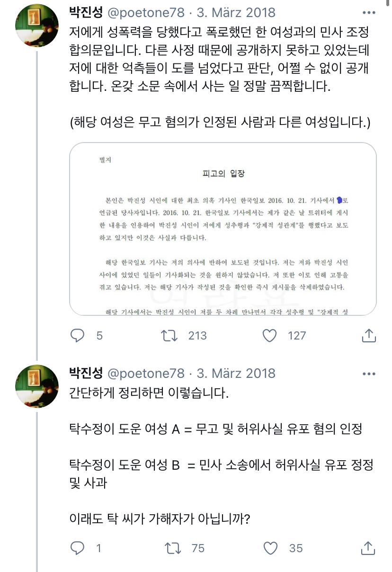Open the second tweet text about 탁수정
392x572 pixels.
pyautogui.click(x=215, y=429)
